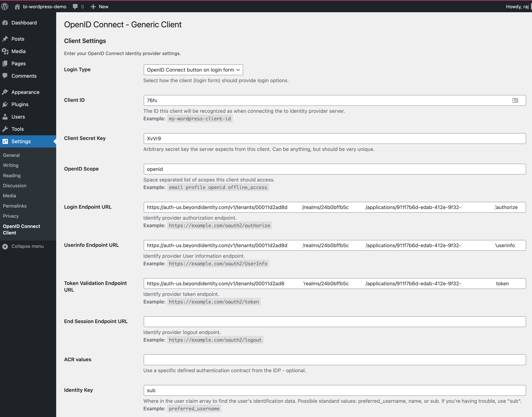This screenshot has height=417, width=532.
Task: Click the Permalinks menu item
Action: point(15,206)
